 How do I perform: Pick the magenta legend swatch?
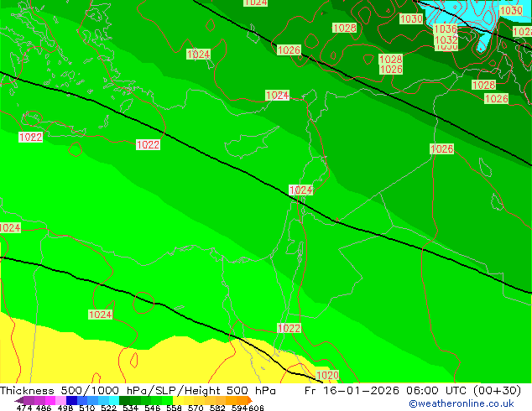click(50, 400)
